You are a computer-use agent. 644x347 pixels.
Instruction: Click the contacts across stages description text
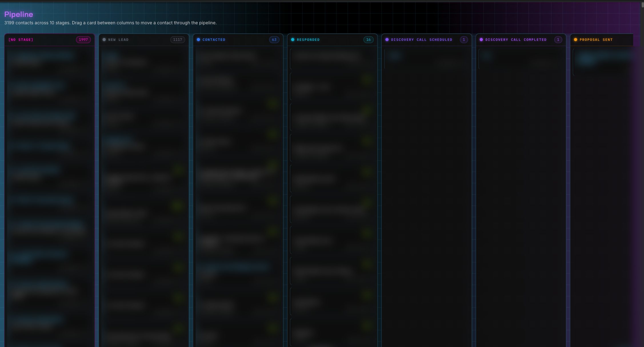click(x=110, y=23)
